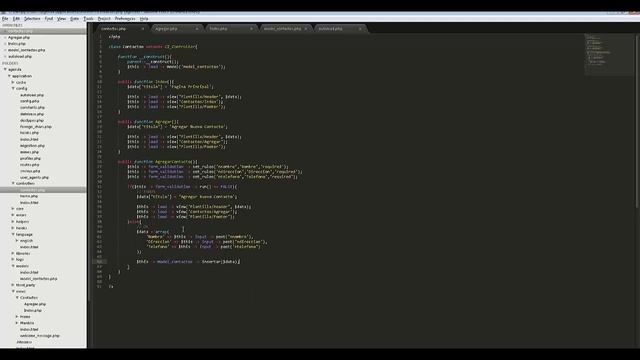
Task: Collapse the application folder
Action: click(9, 76)
